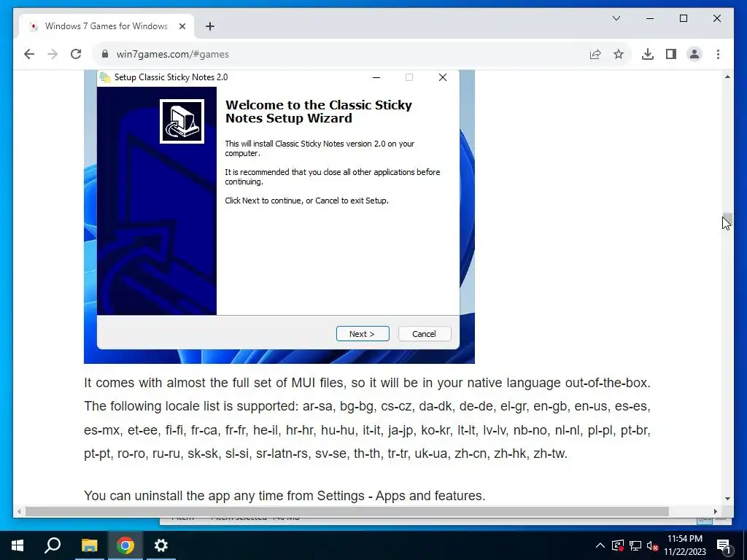Bookmark this page with the star

(619, 54)
